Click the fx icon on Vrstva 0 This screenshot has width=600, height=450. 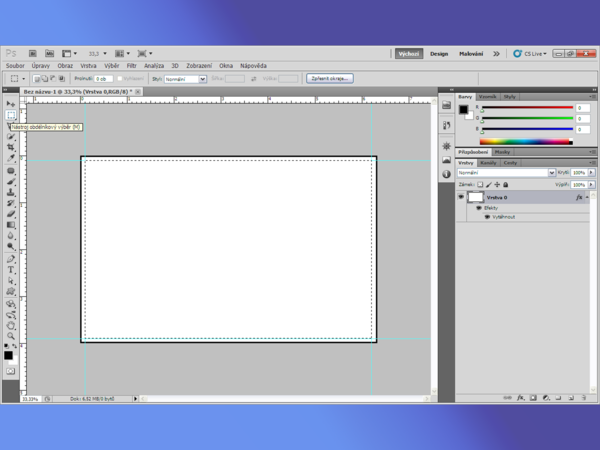pyautogui.click(x=579, y=197)
